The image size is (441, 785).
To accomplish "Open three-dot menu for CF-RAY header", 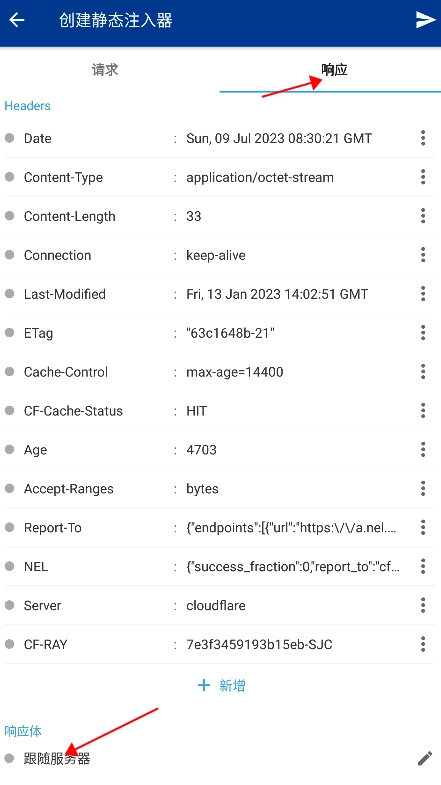I will click(423, 644).
